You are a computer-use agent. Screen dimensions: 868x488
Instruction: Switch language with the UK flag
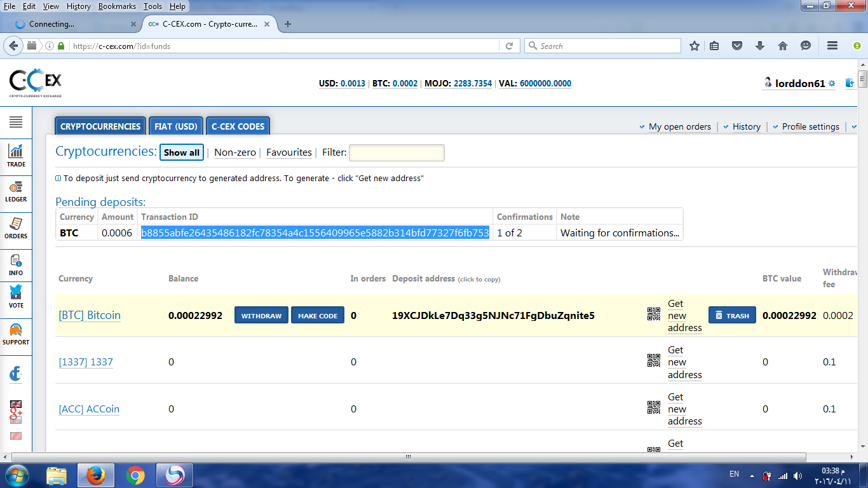(16, 404)
